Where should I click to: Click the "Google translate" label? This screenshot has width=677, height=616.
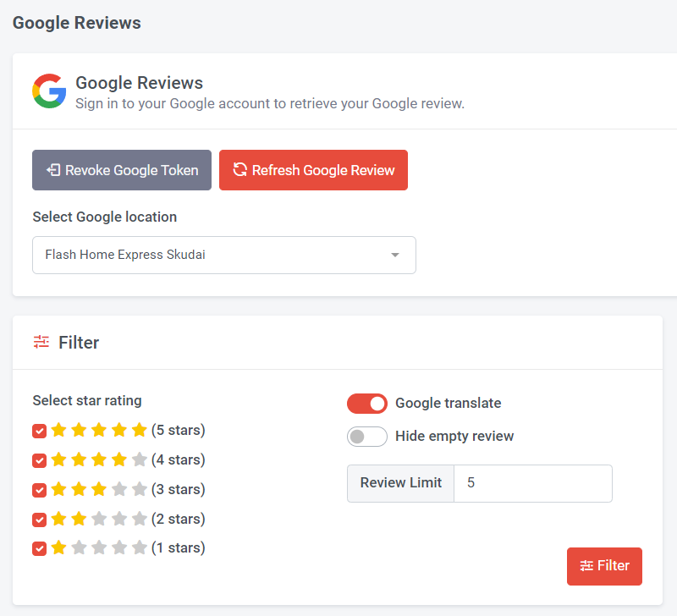click(x=449, y=403)
